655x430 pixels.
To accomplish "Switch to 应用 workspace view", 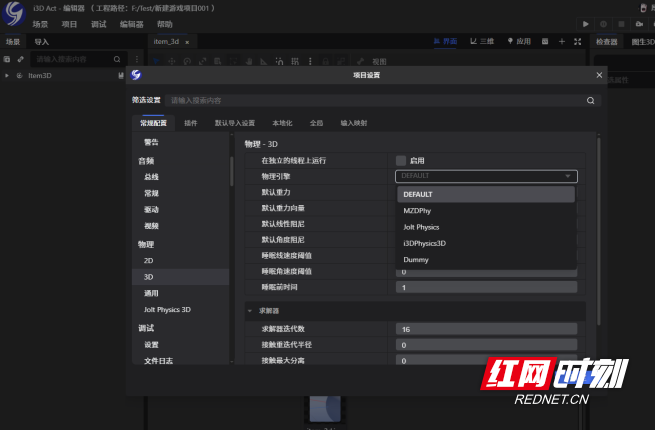I will click(x=519, y=41).
